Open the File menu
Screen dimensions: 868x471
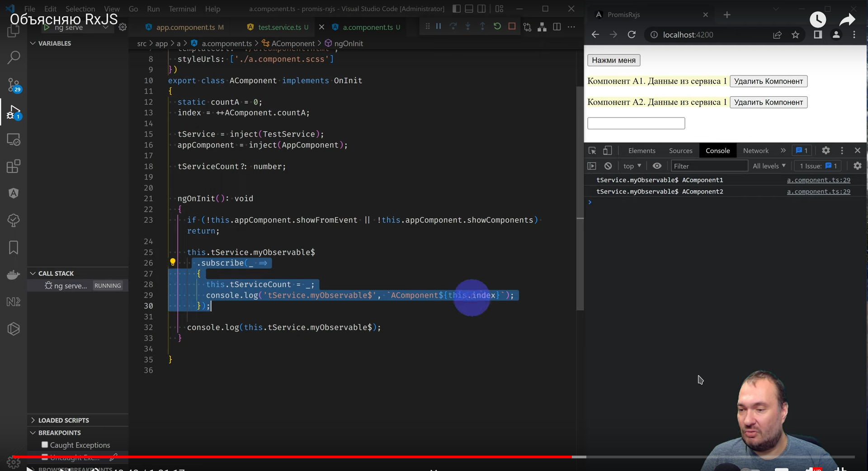coord(30,9)
